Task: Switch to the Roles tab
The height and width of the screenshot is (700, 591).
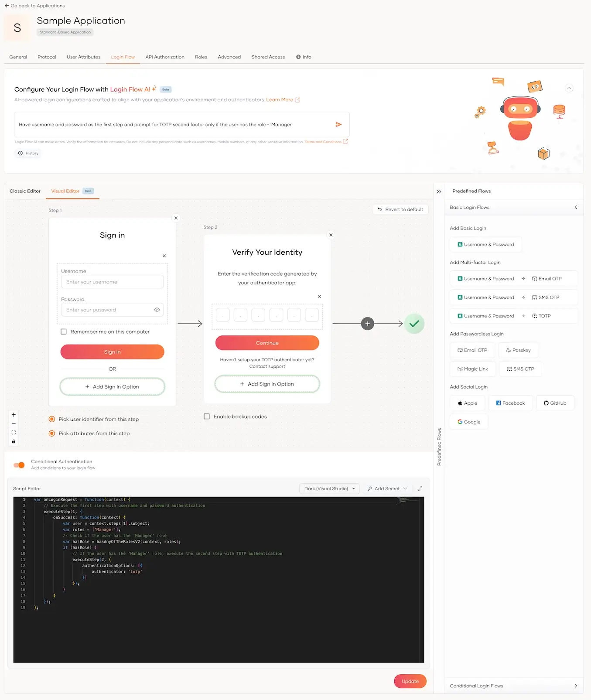Action: 201,57
